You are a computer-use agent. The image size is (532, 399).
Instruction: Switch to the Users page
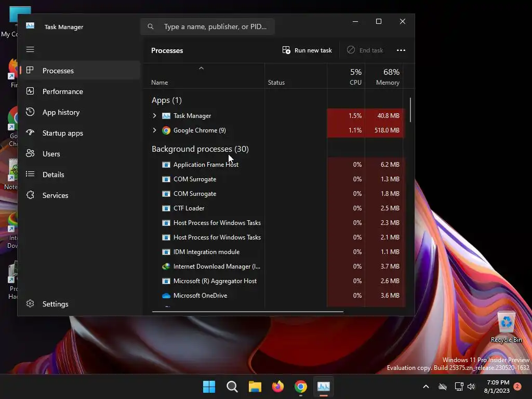pyautogui.click(x=79, y=153)
